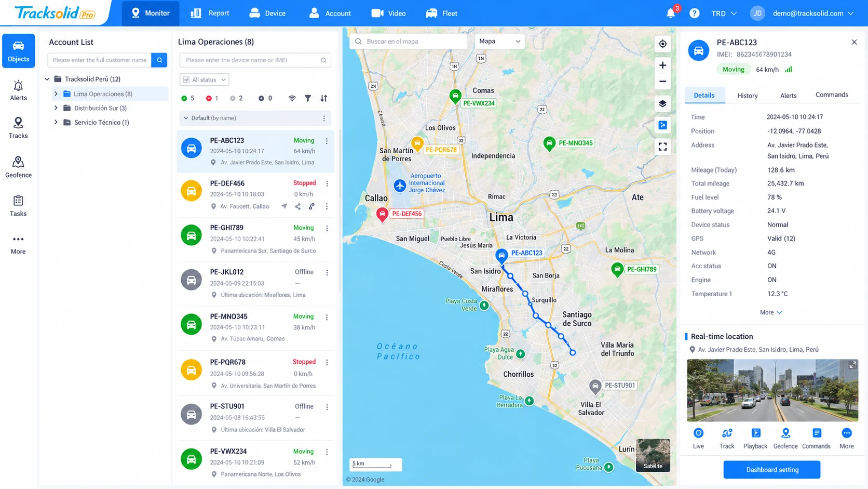The height and width of the screenshot is (489, 868).
Task: Open the TRD dropdown in header
Action: click(724, 14)
